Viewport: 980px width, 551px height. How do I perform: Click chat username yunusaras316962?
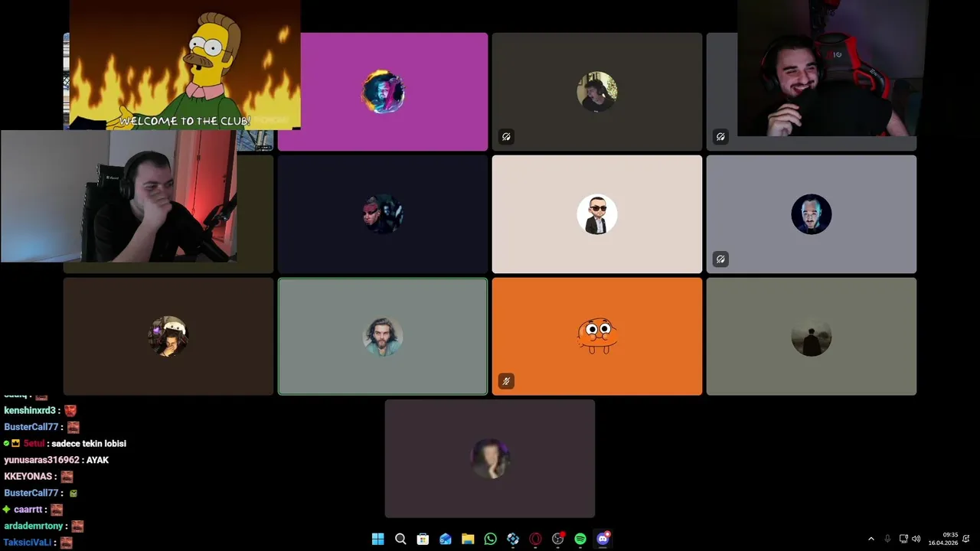pyautogui.click(x=41, y=461)
